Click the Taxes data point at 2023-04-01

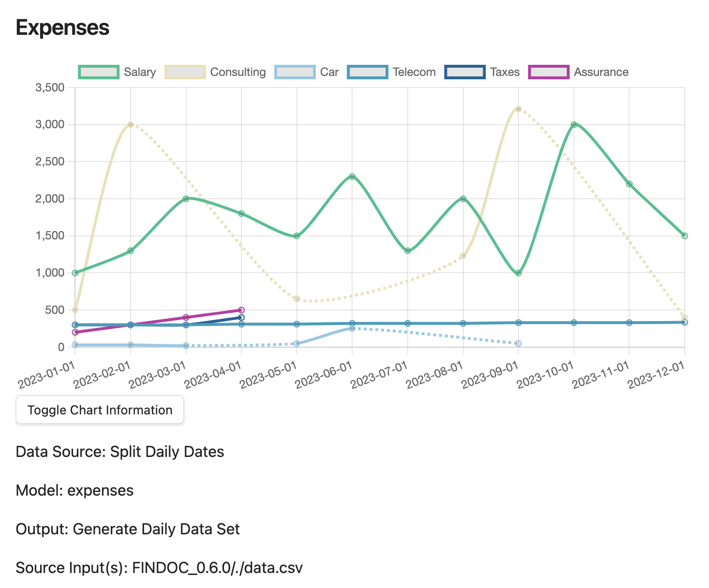(241, 317)
